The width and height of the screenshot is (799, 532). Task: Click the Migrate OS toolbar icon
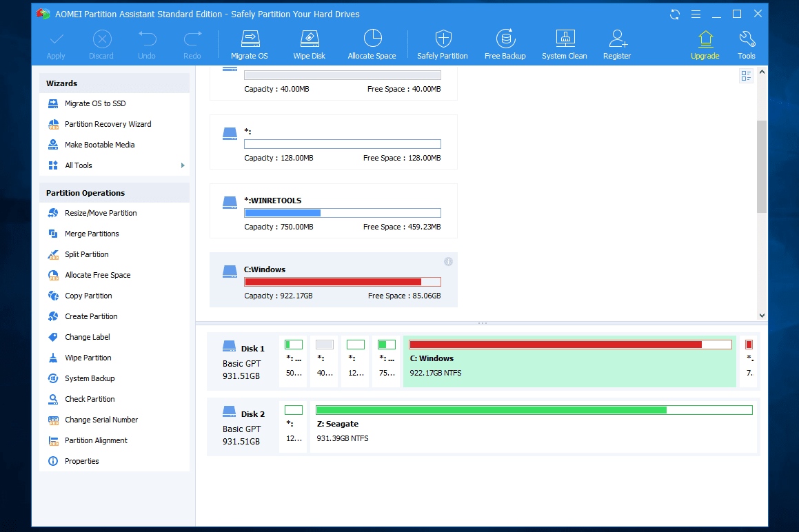(x=250, y=45)
